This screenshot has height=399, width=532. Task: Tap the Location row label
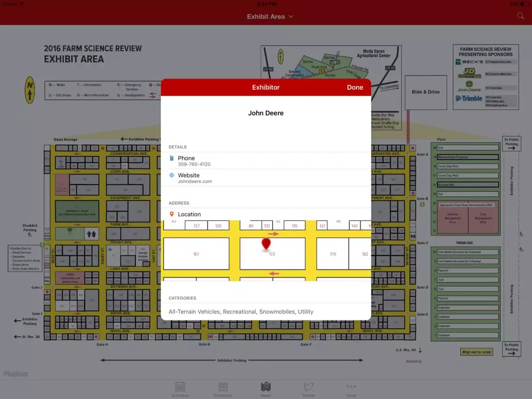[189, 214]
